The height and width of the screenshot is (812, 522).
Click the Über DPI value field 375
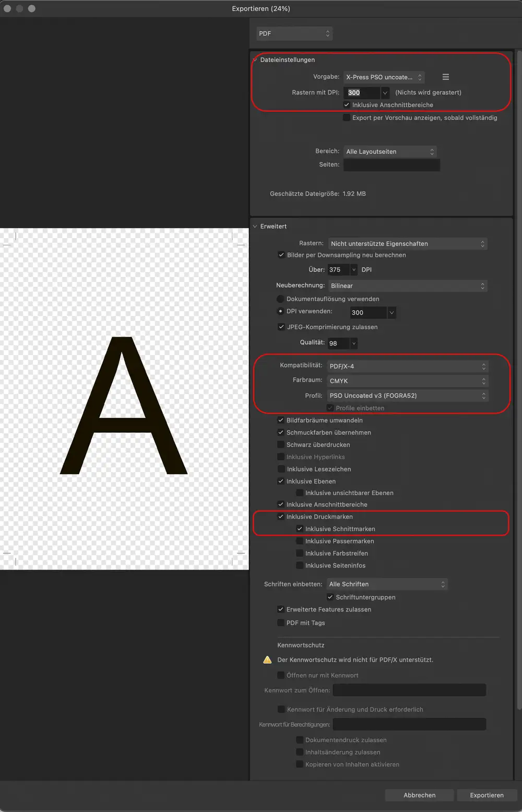pyautogui.click(x=339, y=270)
